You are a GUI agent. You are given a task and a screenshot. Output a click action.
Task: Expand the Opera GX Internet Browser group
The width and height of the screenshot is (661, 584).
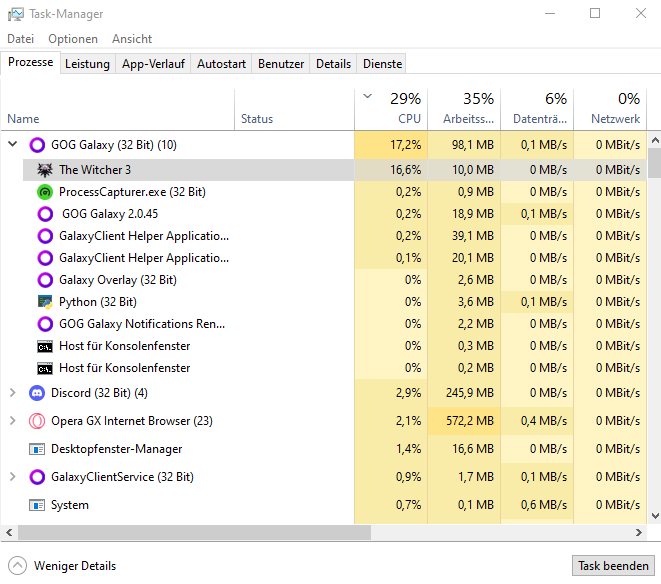coord(13,421)
